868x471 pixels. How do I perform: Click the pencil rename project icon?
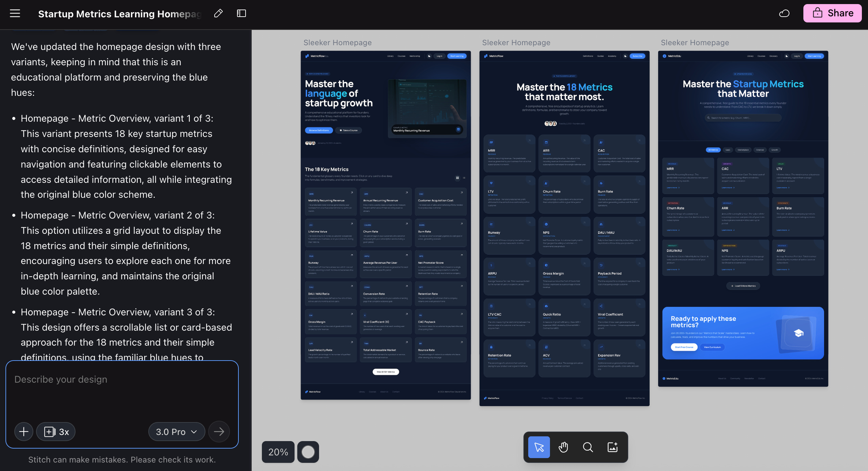(218, 14)
